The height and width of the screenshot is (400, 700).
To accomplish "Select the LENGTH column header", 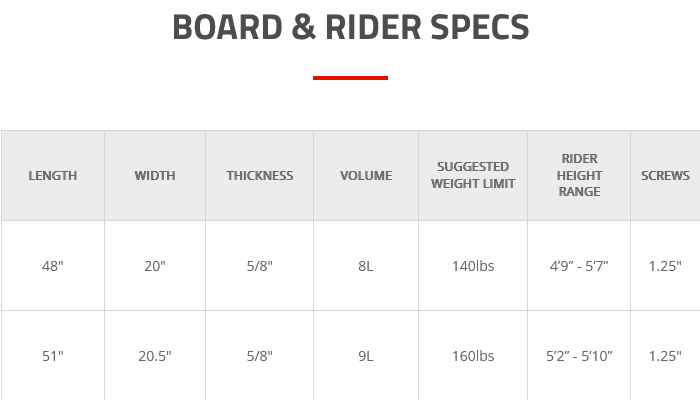I will (x=53, y=175).
